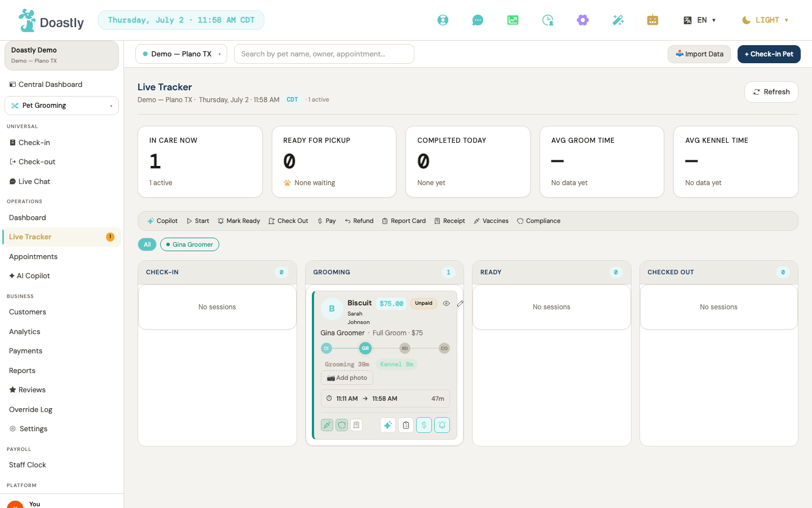
Task: Click the RD stage marker on progress track
Action: point(405,348)
